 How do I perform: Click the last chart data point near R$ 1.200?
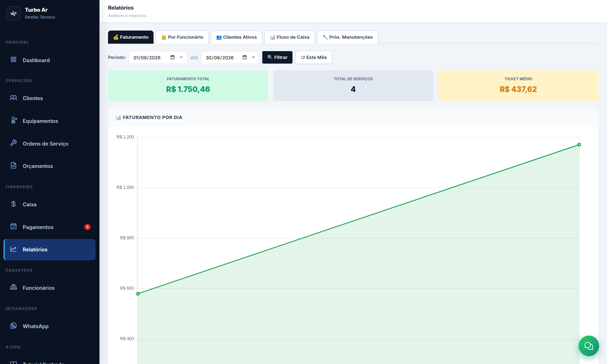(x=579, y=145)
